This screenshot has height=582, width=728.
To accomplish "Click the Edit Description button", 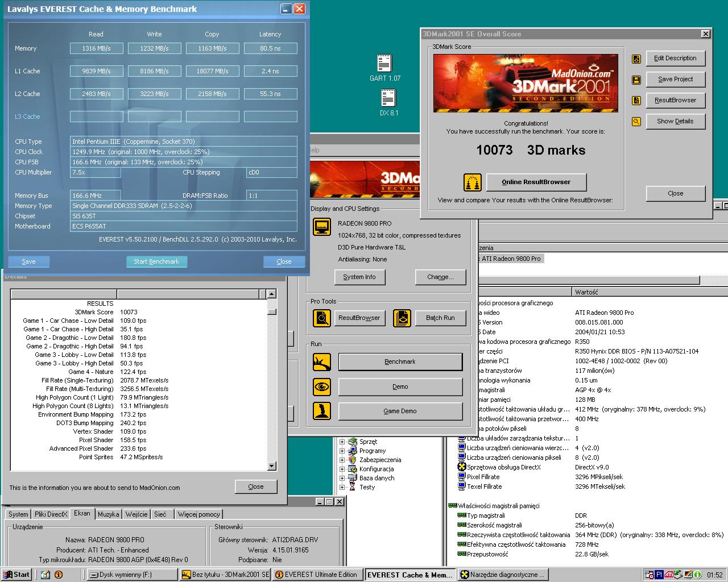I will (x=675, y=59).
